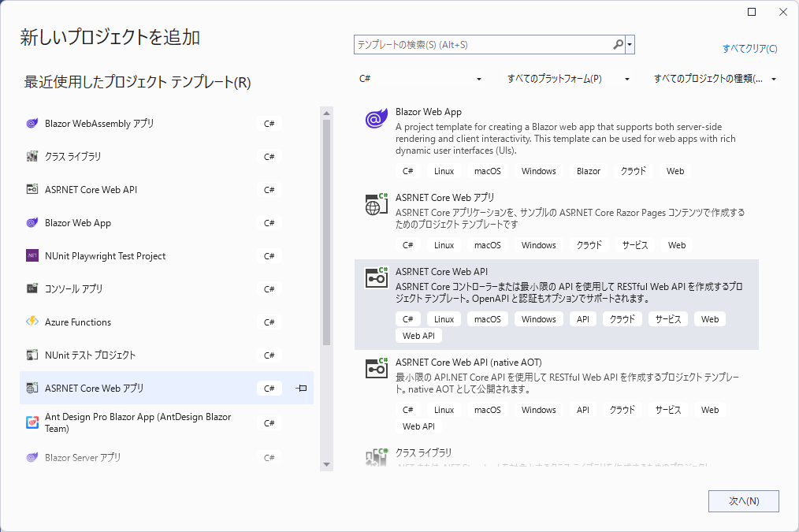Viewport: 799px width, 532px height.
Task: Select NUnit テスト プロジェクト row text
Action: click(x=90, y=355)
